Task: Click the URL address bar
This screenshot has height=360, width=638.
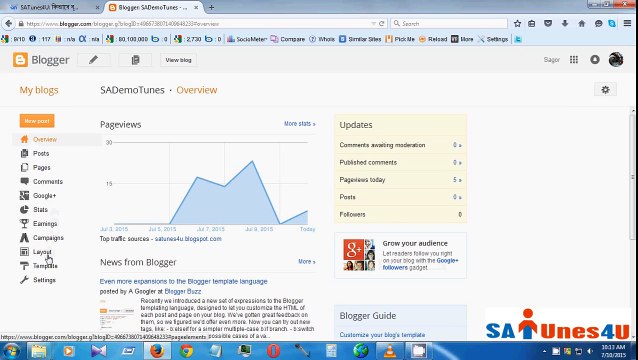Action: click(195, 24)
